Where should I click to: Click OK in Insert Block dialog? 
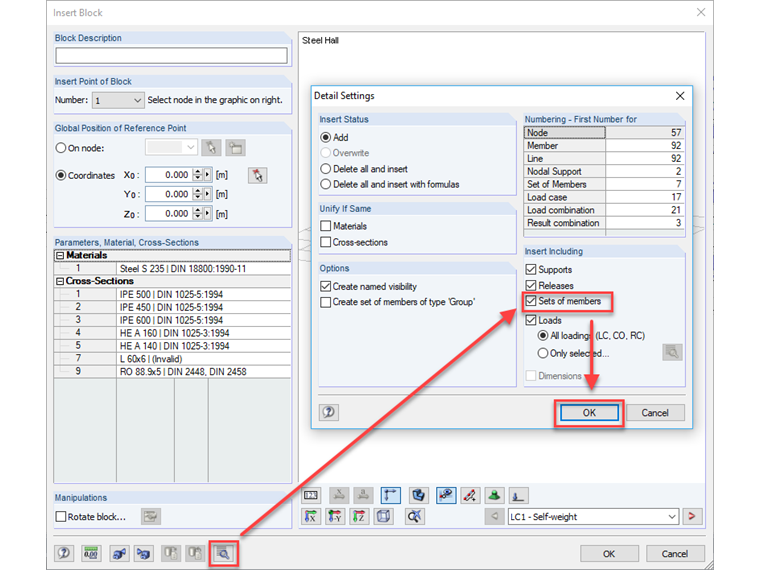pyautogui.click(x=609, y=554)
